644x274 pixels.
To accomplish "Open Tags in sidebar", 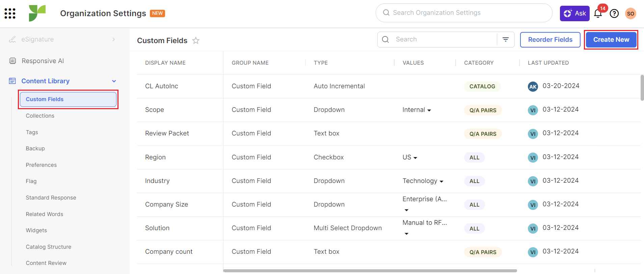I will [x=32, y=132].
